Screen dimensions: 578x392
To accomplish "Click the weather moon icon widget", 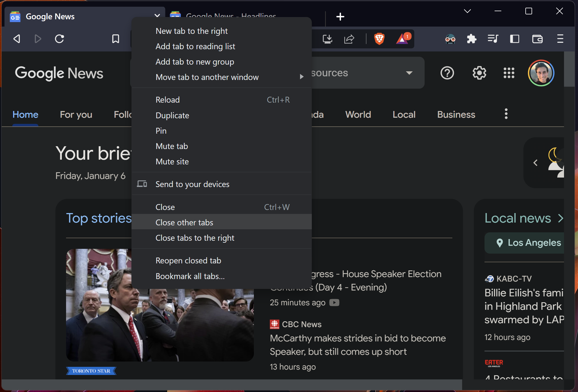I will (x=556, y=163).
